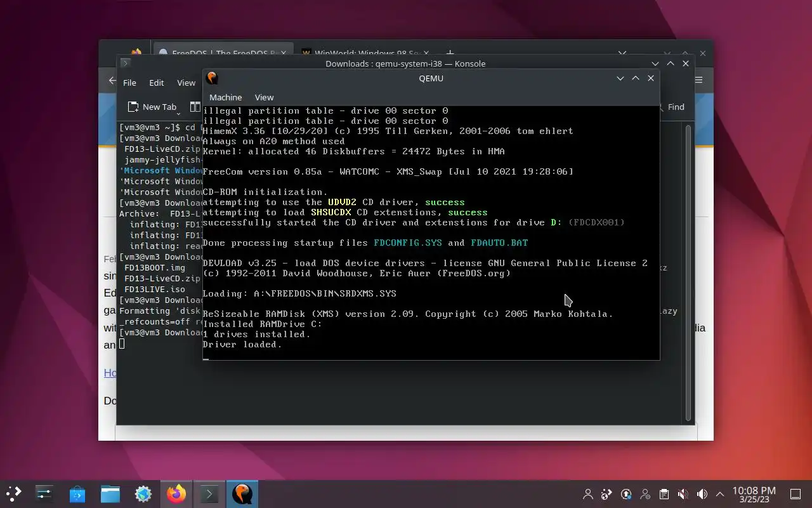Expand the list all tabs chevron in Firefox

[x=622, y=53]
